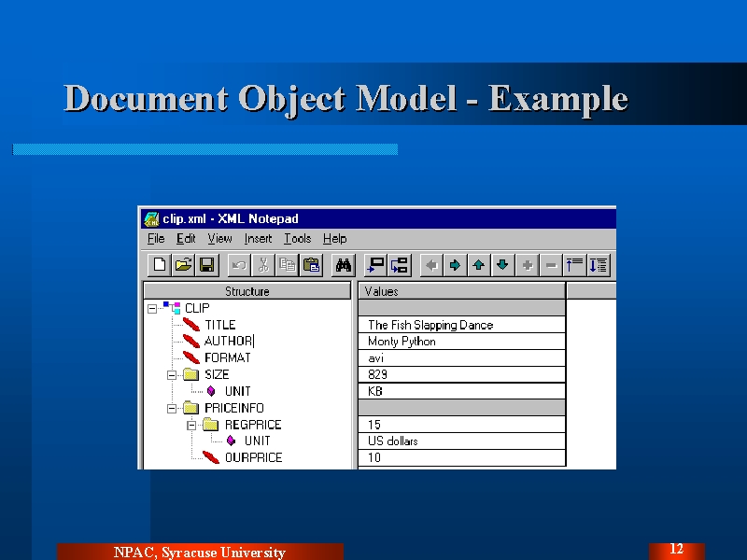747x560 pixels.
Task: Click the 'US dollars' value cell
Action: coord(461,441)
